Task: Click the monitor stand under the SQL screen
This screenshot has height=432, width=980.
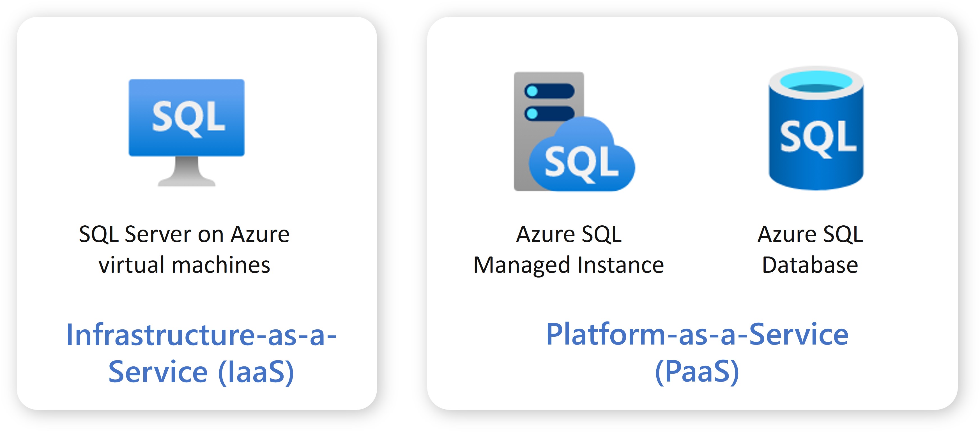Action: click(x=187, y=172)
